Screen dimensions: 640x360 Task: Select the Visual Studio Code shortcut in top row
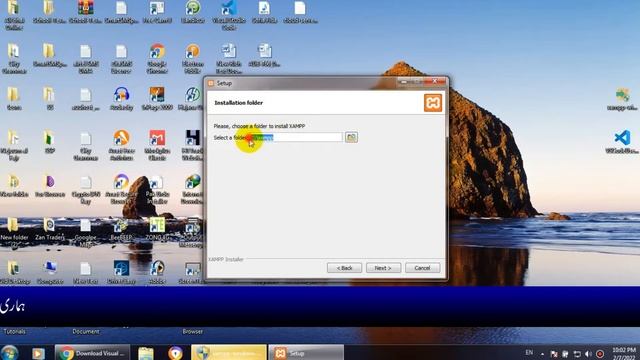coord(229,15)
